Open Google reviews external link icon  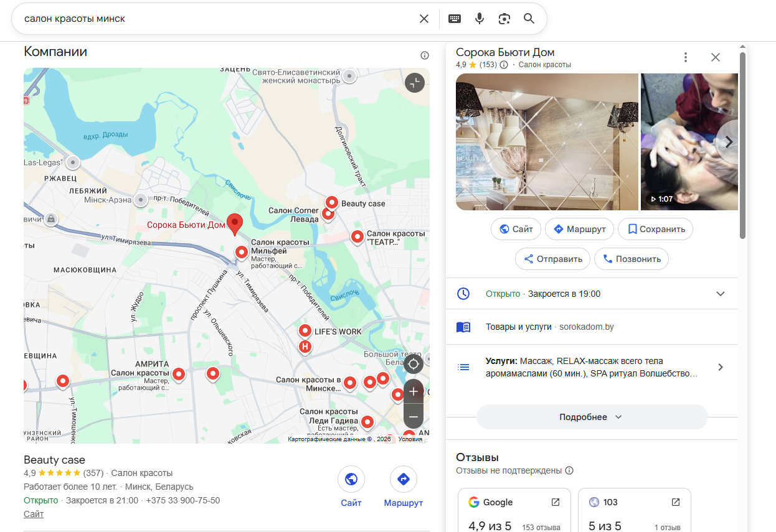[556, 502]
